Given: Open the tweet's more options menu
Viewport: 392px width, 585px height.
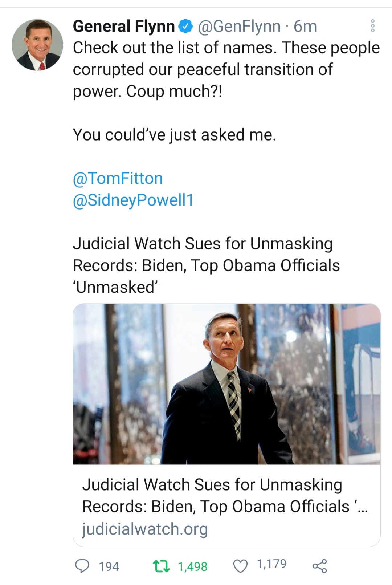Looking at the screenshot, I should click(x=372, y=26).
